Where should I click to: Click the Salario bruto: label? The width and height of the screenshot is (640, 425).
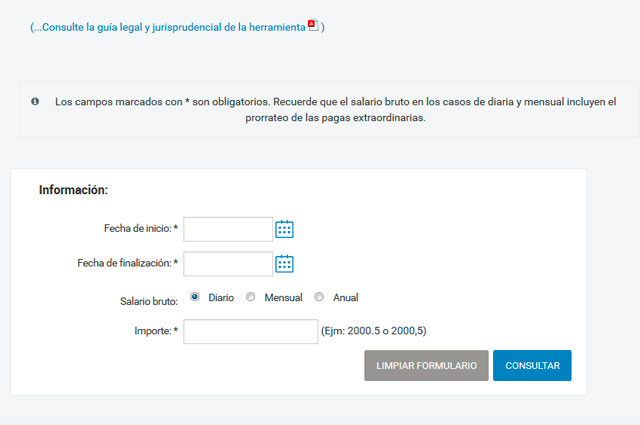tap(149, 301)
